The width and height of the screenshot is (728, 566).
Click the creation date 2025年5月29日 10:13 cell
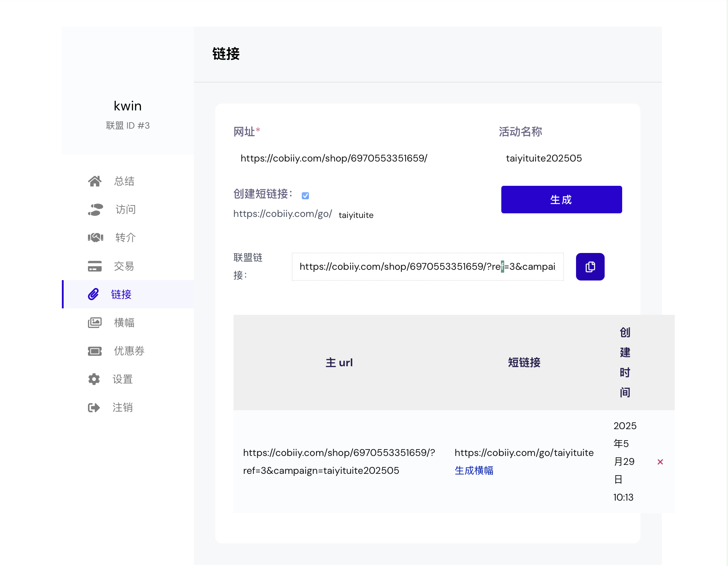point(625,461)
